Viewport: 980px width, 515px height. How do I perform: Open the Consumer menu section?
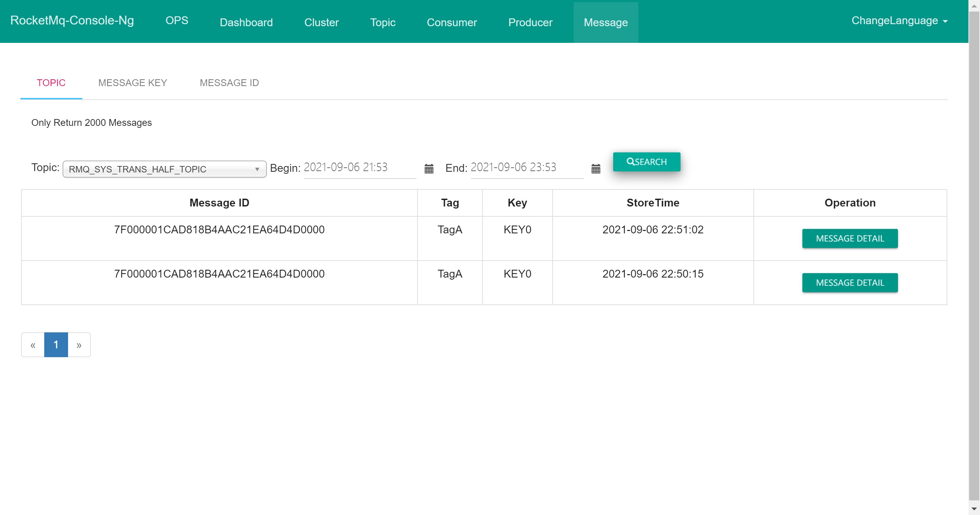pyautogui.click(x=451, y=21)
